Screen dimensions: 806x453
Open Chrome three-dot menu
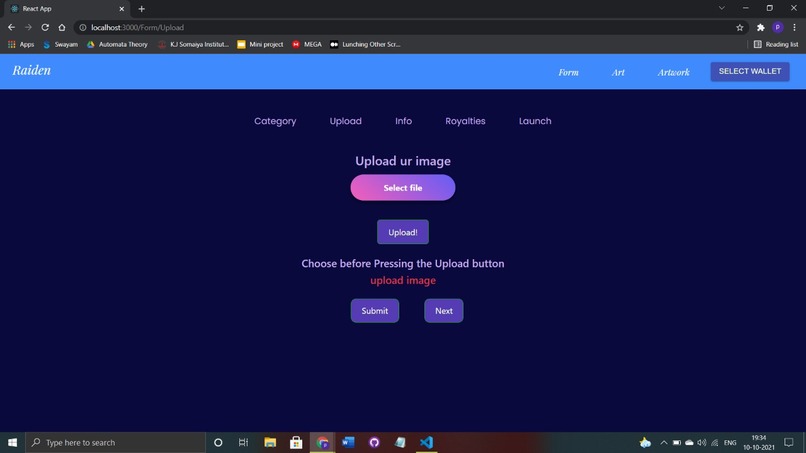click(794, 28)
